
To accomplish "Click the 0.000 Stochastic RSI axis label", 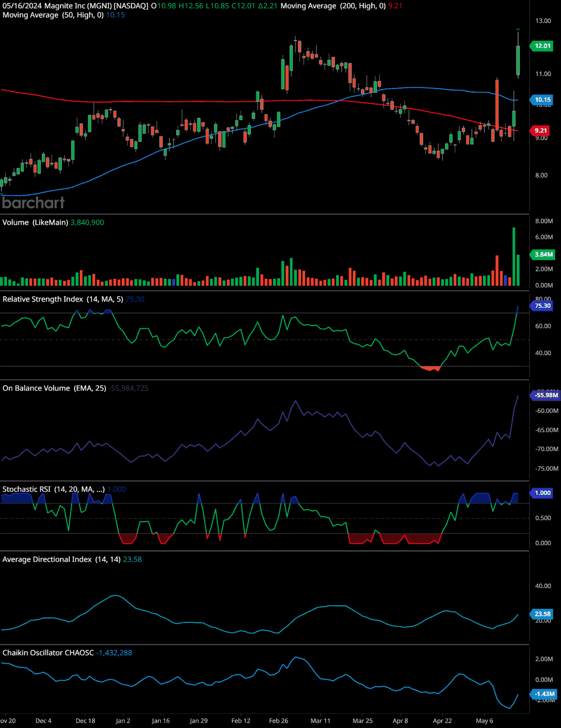I will tap(543, 543).
